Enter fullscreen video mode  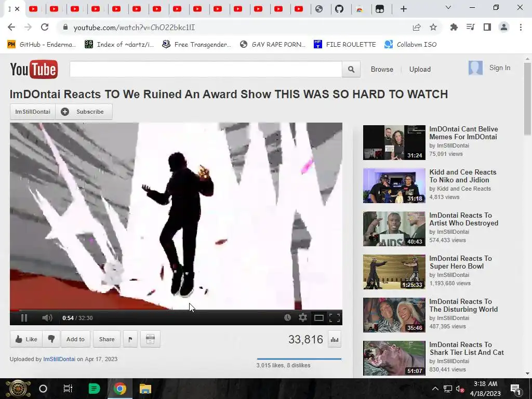tap(335, 318)
